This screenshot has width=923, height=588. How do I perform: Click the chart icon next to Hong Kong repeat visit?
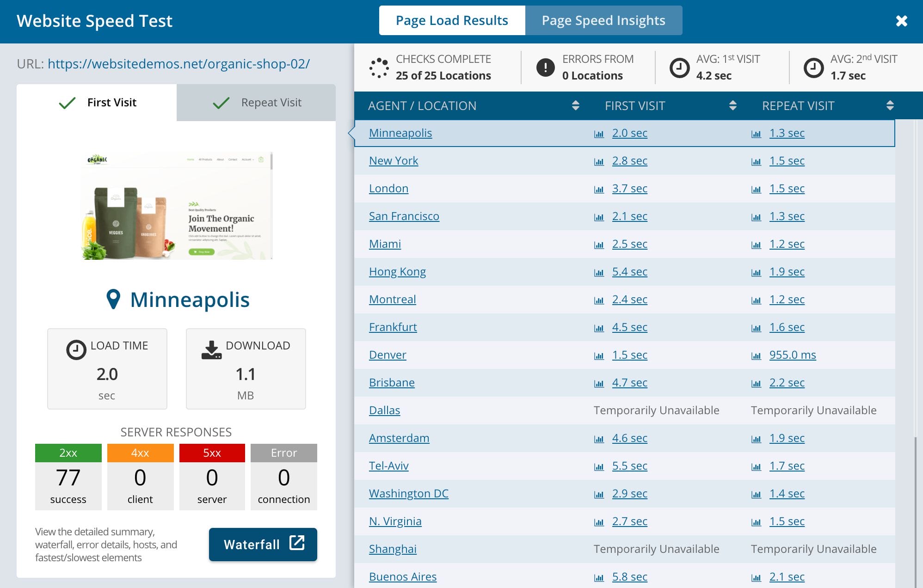(756, 272)
